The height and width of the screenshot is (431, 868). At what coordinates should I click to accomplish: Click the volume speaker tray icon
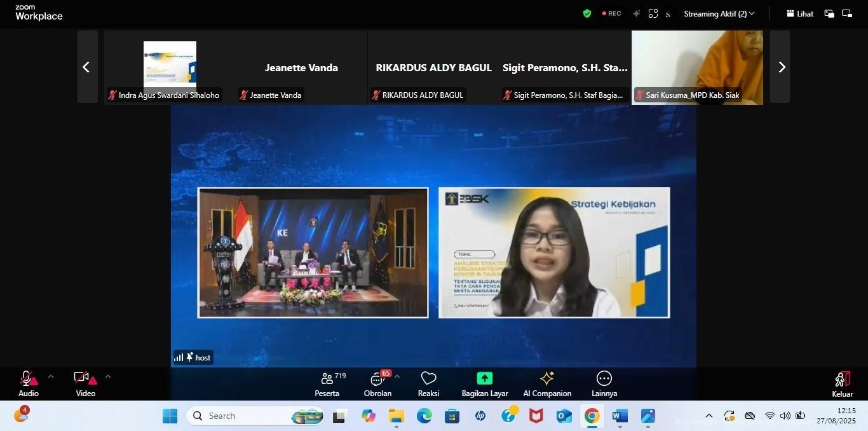coord(785,416)
